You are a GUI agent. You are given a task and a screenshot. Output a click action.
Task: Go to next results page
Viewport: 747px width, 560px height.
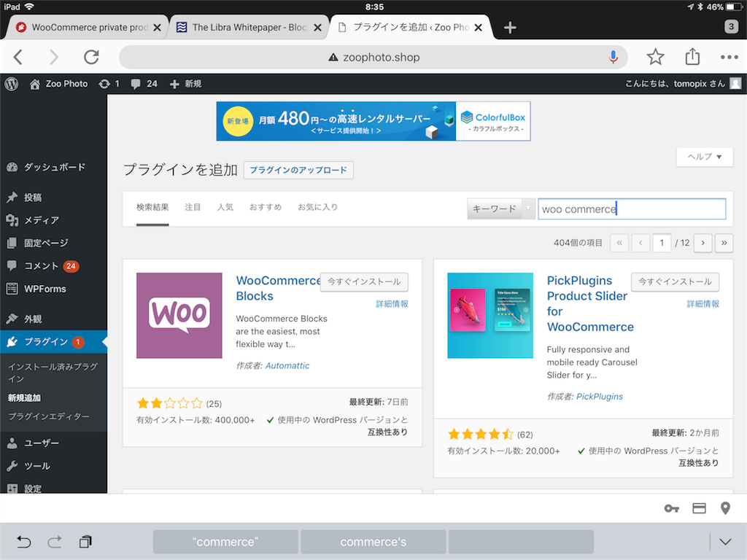coord(703,243)
